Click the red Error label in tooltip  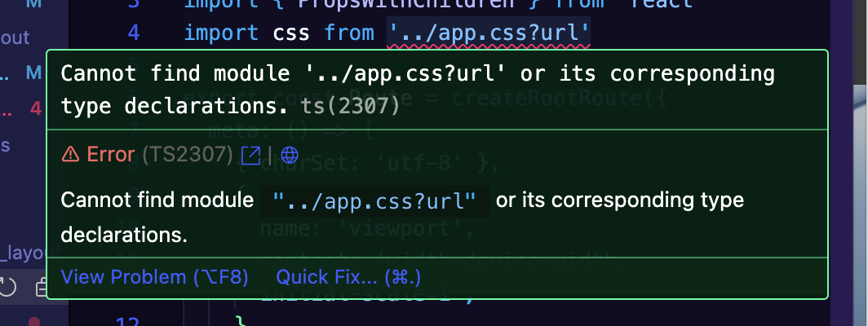[111, 155]
